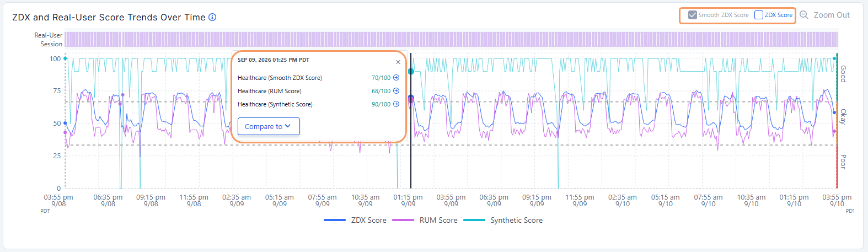The image size is (868, 252).
Task: Click the 06:35 pm 9/08 axis label
Action: coord(108,200)
